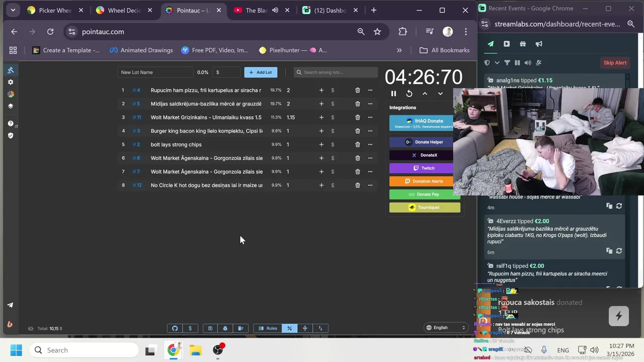This screenshot has width=644, height=362.
Task: Connect the Donate Pay integration
Action: [x=425, y=194]
